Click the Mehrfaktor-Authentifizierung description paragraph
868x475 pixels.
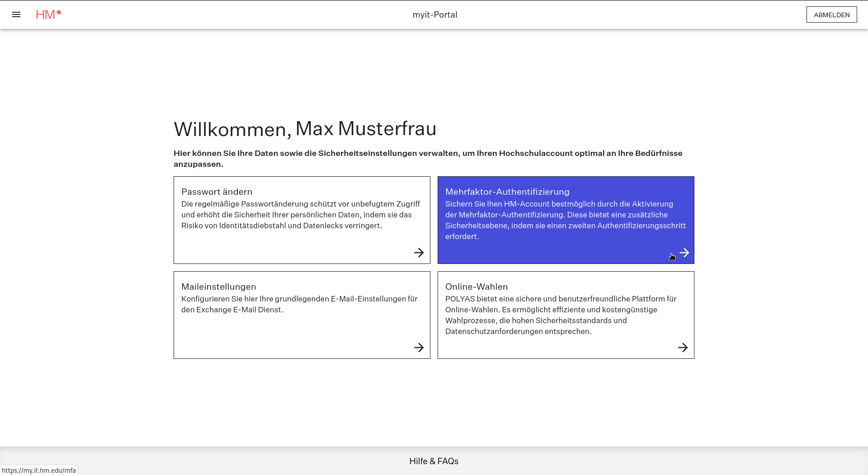(x=565, y=220)
